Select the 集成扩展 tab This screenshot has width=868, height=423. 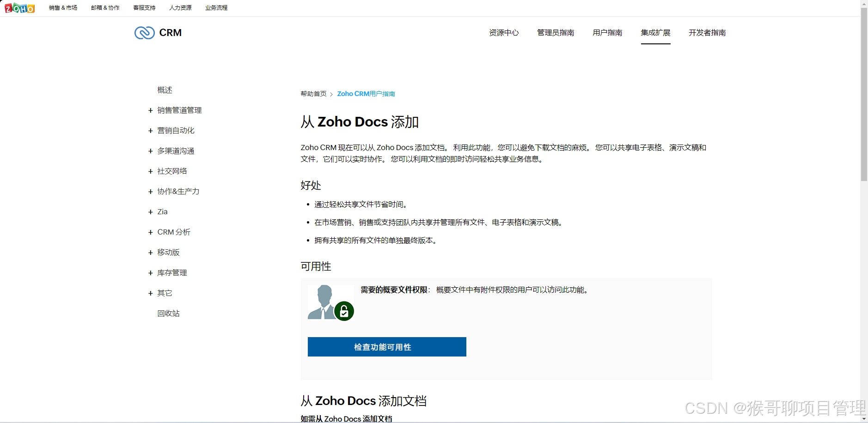(655, 33)
